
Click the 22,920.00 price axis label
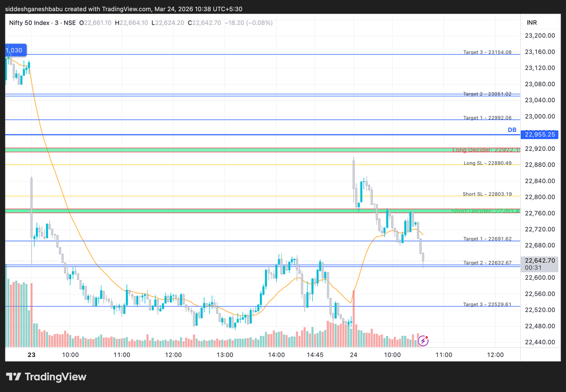(539, 149)
